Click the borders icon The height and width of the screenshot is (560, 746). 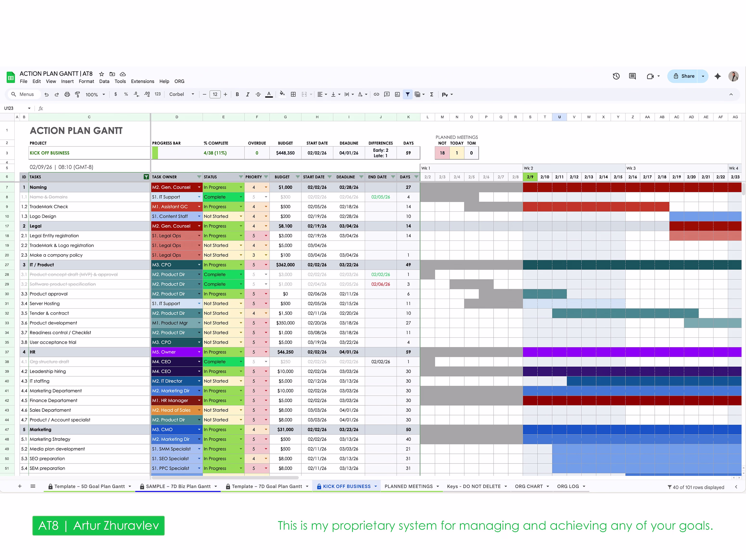(293, 94)
